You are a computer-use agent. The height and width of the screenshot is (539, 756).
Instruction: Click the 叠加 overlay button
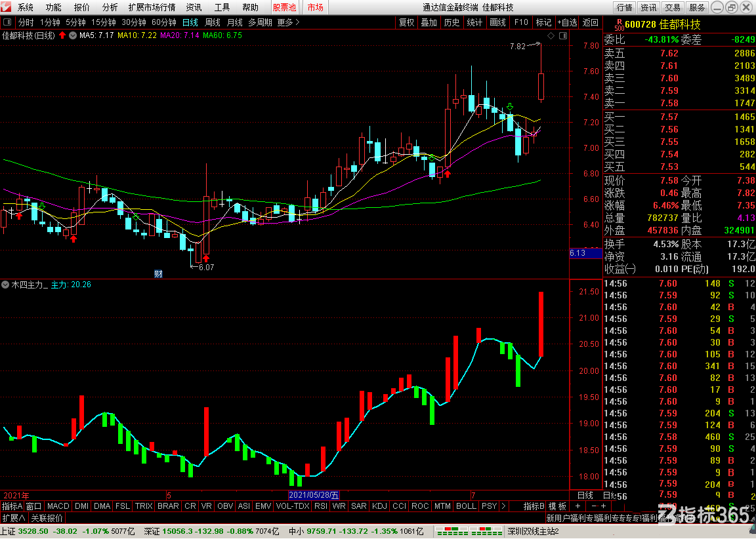pos(429,23)
